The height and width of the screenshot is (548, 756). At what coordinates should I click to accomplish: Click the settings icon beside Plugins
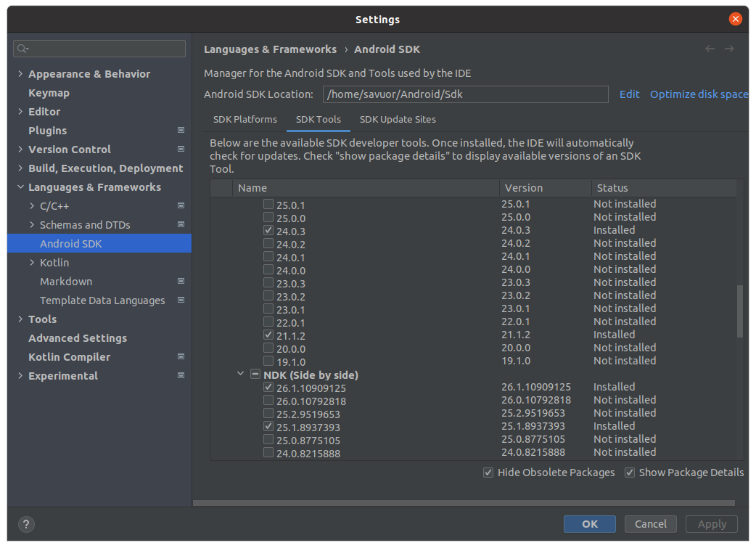click(x=179, y=131)
